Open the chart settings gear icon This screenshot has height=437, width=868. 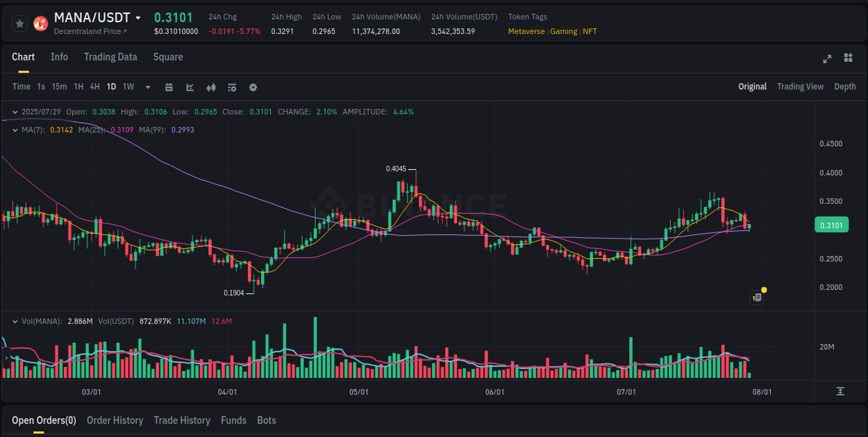coord(253,87)
